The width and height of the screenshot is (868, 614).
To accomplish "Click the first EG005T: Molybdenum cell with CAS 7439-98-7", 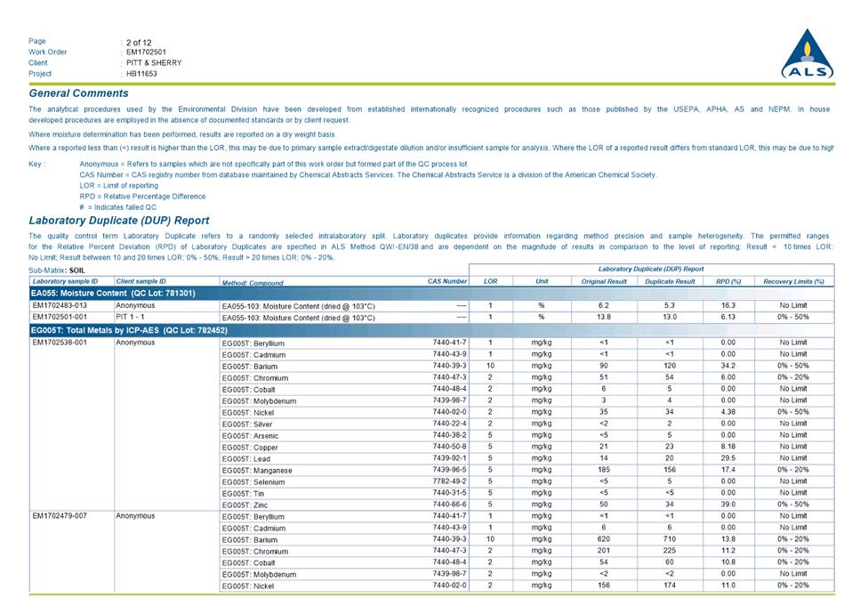I will click(259, 401).
